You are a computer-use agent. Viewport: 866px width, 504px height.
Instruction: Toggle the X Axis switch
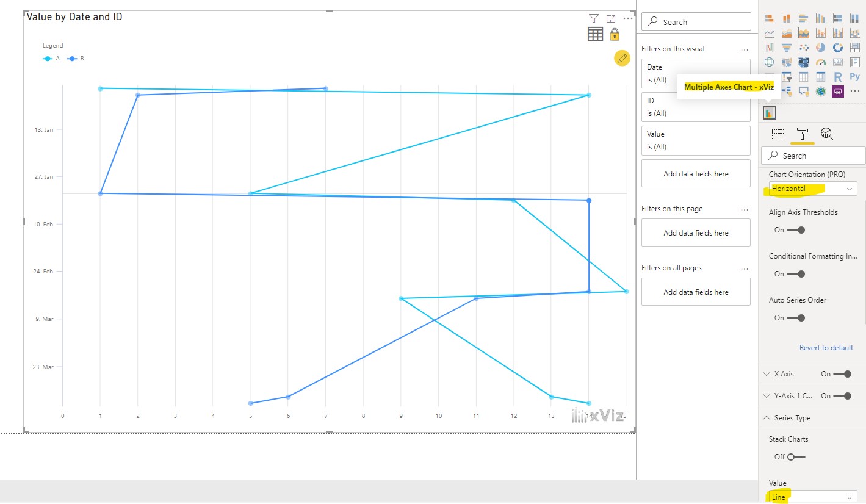(842, 374)
